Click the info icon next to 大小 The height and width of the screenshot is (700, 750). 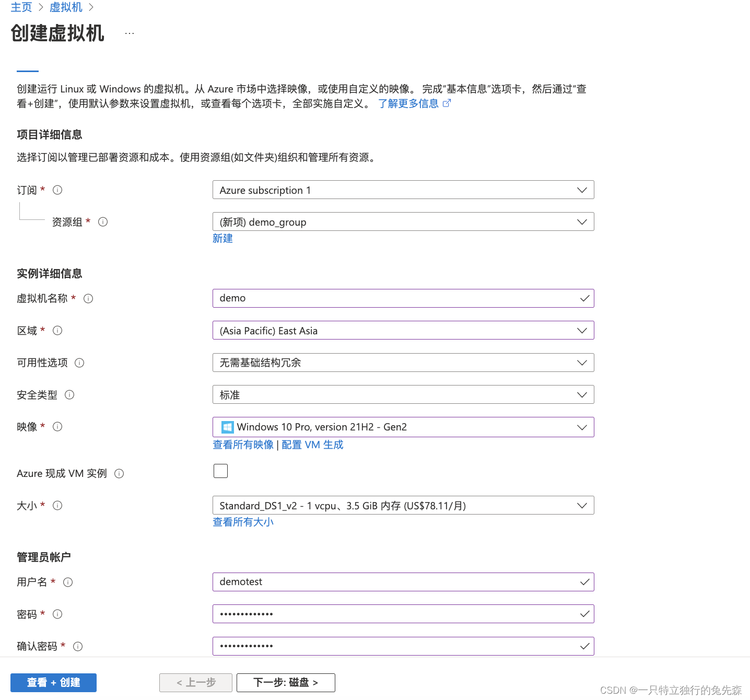(57, 506)
